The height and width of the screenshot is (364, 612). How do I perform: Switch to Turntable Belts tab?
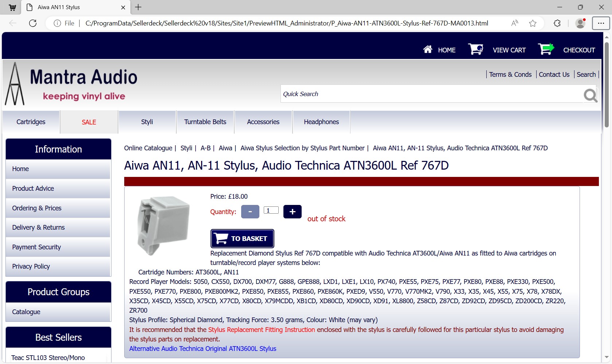(205, 122)
